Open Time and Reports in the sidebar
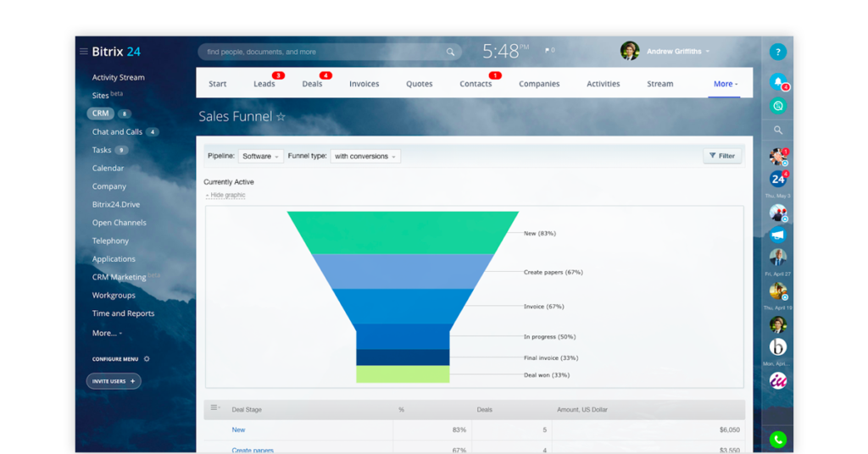The image size is (868, 454). point(123,313)
